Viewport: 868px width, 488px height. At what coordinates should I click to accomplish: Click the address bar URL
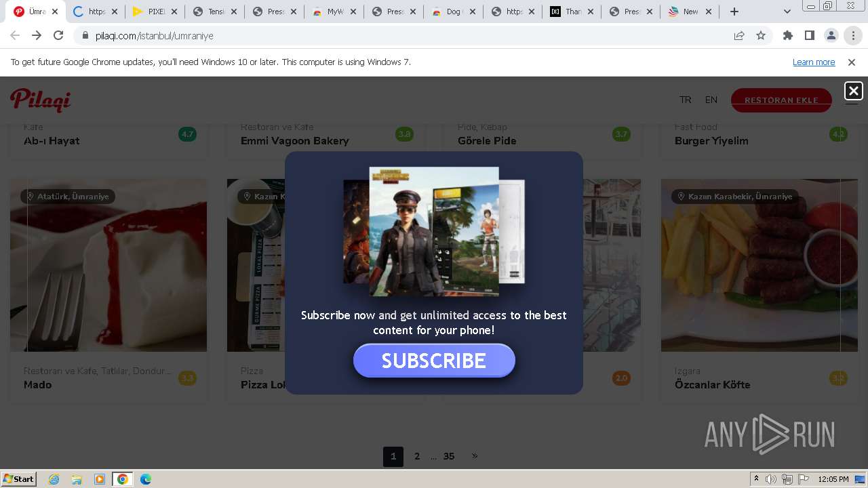[x=155, y=36]
